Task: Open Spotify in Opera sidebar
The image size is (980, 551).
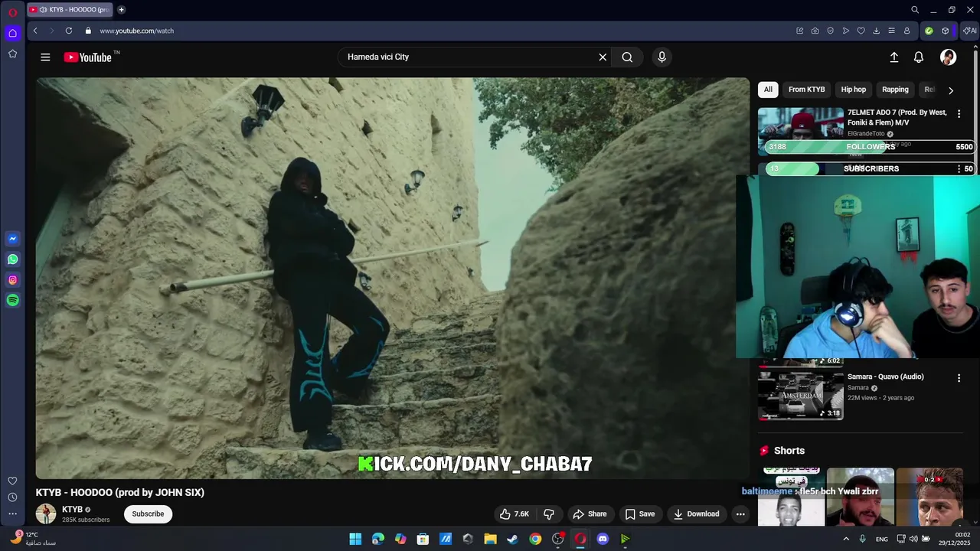Action: coord(12,301)
